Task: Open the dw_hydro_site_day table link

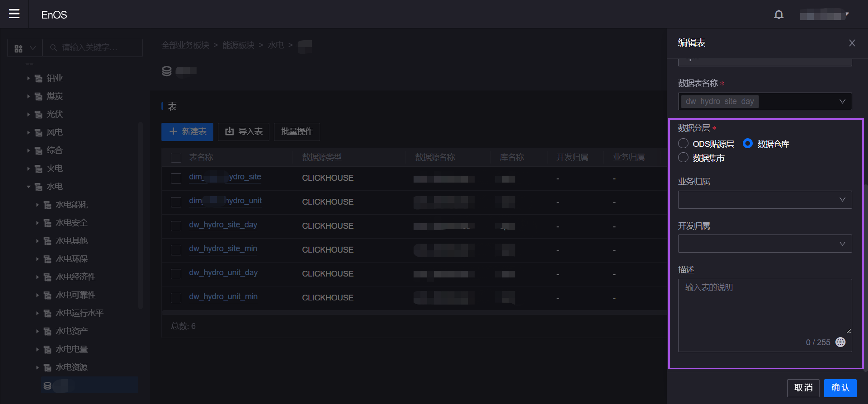Action: pyautogui.click(x=223, y=225)
